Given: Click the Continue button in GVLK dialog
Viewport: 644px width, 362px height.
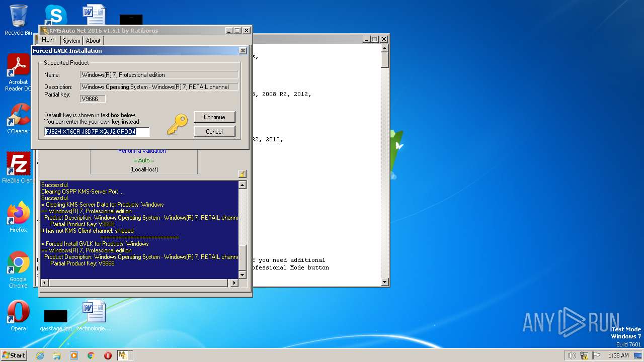Looking at the screenshot, I should coord(214,117).
